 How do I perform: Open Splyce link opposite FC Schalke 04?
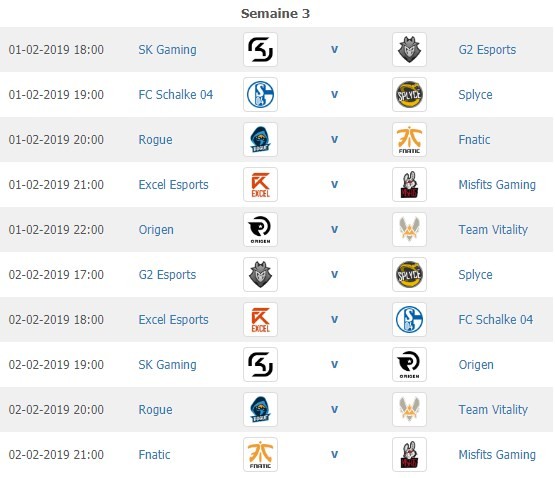tap(475, 95)
